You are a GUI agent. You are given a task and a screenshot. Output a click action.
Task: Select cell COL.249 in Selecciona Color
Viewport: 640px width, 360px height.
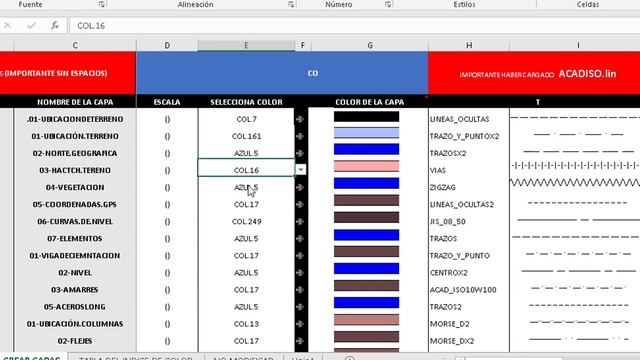point(246,221)
